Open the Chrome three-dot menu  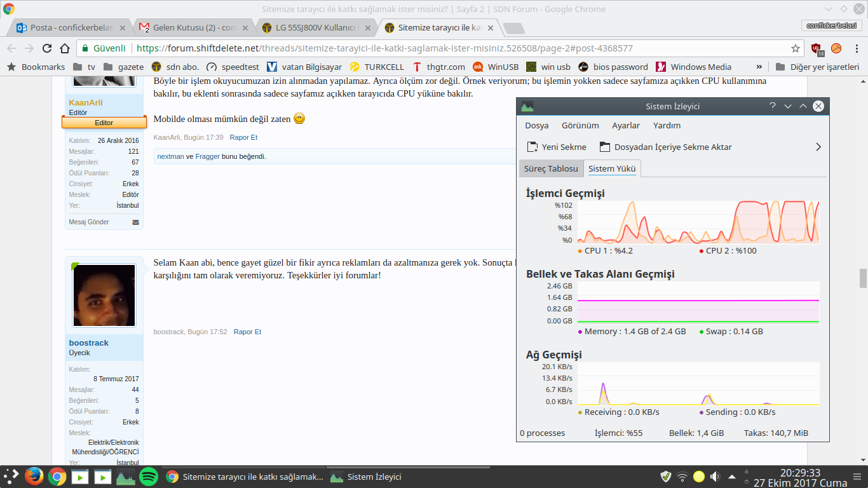pos(856,48)
